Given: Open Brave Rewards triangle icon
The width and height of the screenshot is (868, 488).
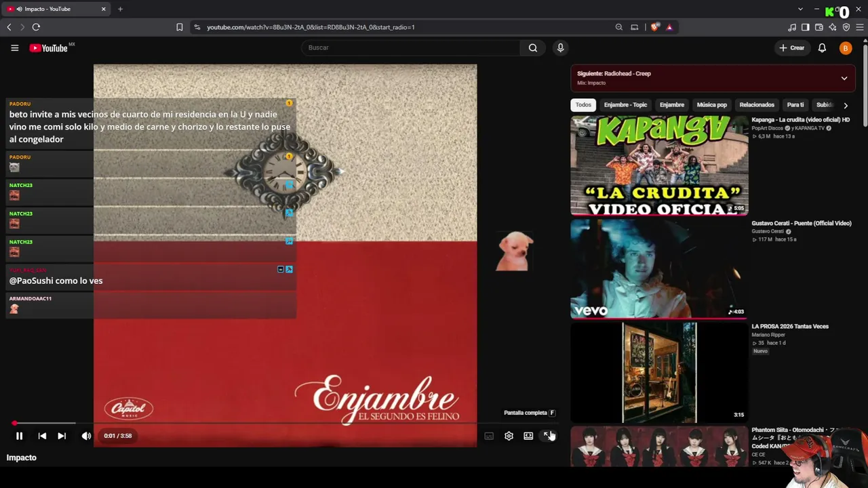Looking at the screenshot, I should click(x=669, y=27).
